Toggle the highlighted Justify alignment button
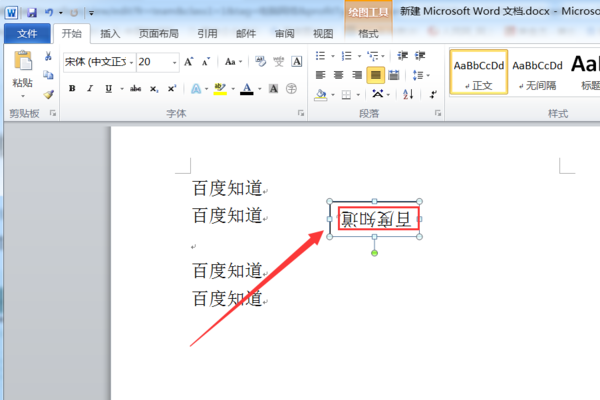The image size is (600, 400). pyautogui.click(x=375, y=75)
